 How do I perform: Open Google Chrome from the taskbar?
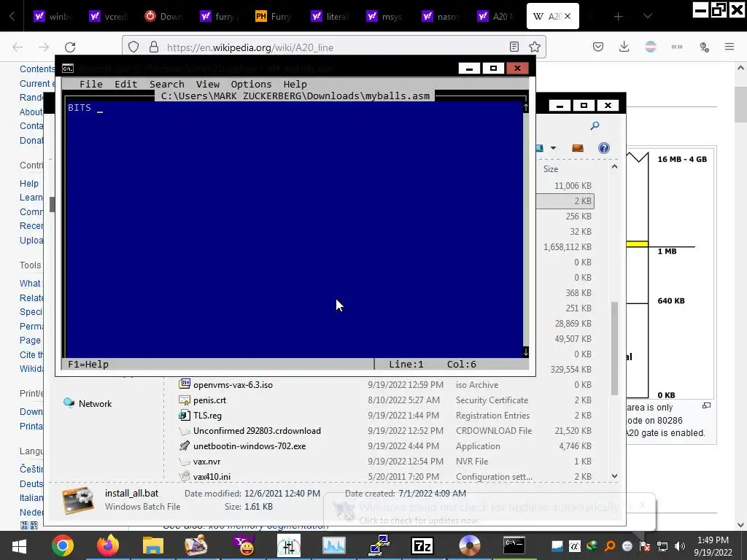pyautogui.click(x=63, y=545)
